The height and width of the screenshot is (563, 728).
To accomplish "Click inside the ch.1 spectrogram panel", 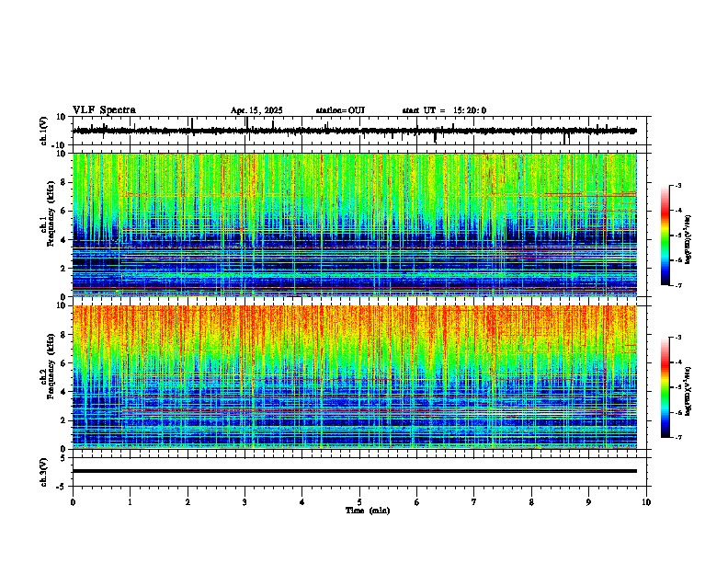I will pos(355,224).
